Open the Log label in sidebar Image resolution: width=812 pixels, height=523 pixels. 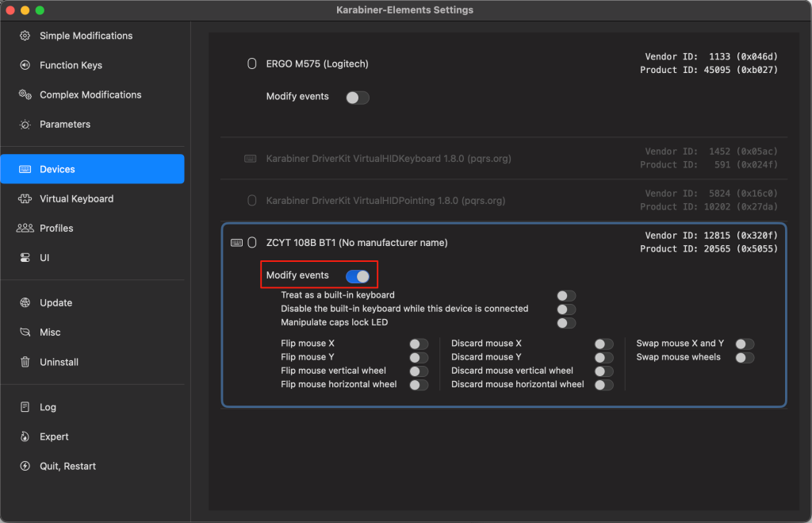coord(48,407)
